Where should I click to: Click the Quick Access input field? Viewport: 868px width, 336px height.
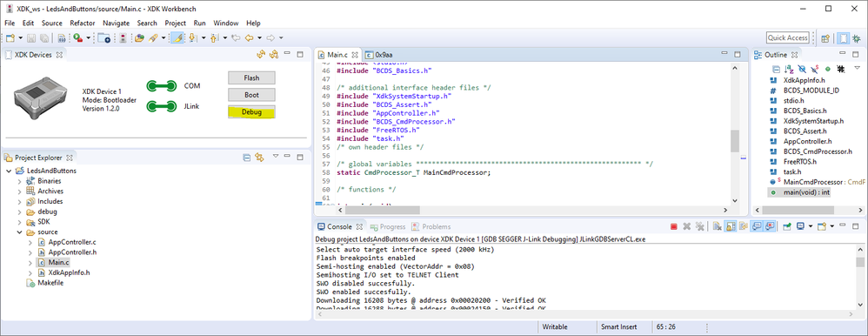pos(788,37)
